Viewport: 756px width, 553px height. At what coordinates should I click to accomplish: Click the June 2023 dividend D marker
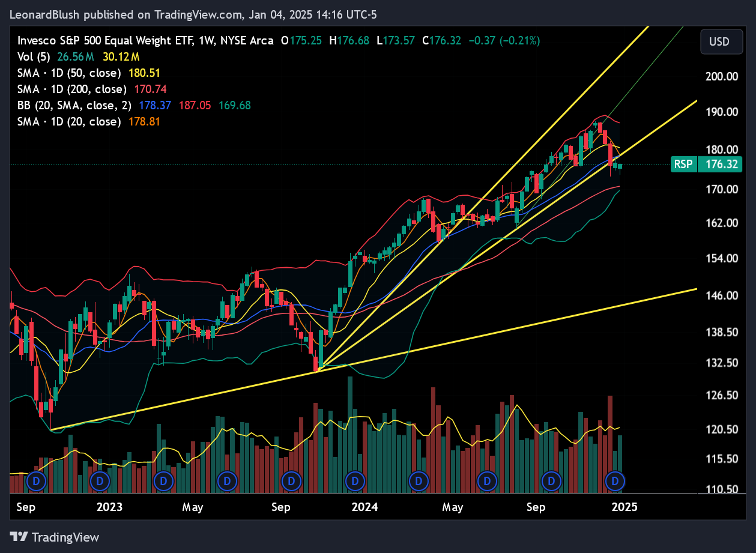point(227,481)
